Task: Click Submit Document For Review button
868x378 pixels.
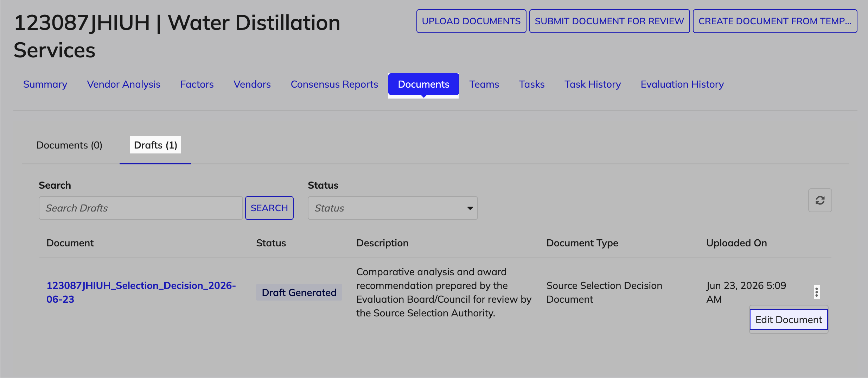Action: (x=609, y=21)
